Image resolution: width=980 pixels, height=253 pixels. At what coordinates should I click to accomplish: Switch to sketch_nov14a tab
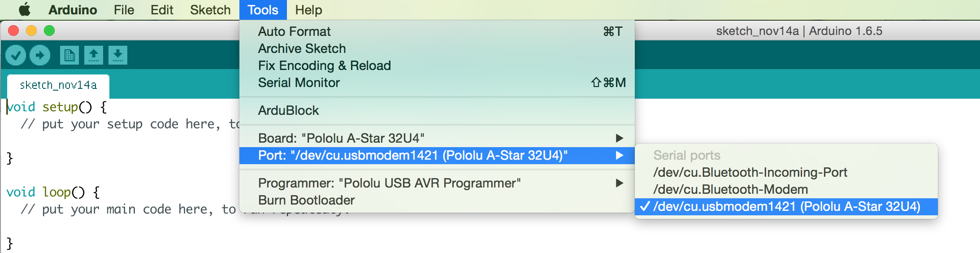[58, 85]
